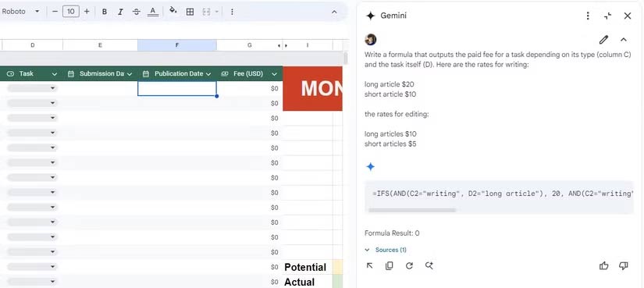This screenshot has height=288, width=644.
Task: Open the Task column filter dropdown
Action: tap(54, 74)
